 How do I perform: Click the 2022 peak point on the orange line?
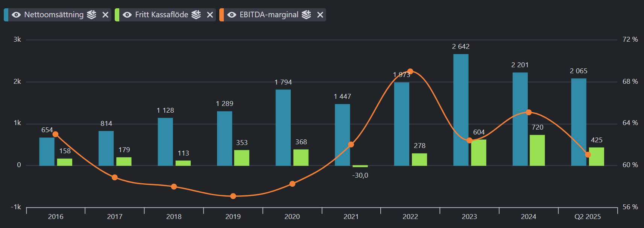[410, 71]
